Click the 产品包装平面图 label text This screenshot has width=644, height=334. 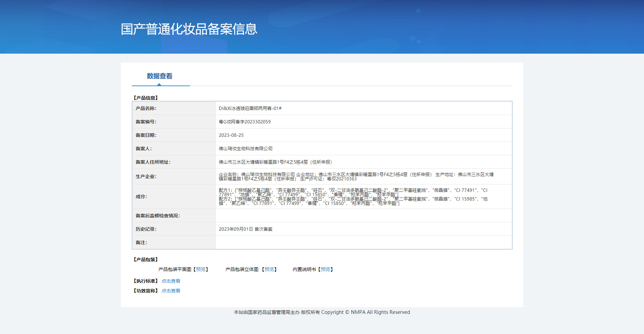pyautogui.click(x=175, y=269)
